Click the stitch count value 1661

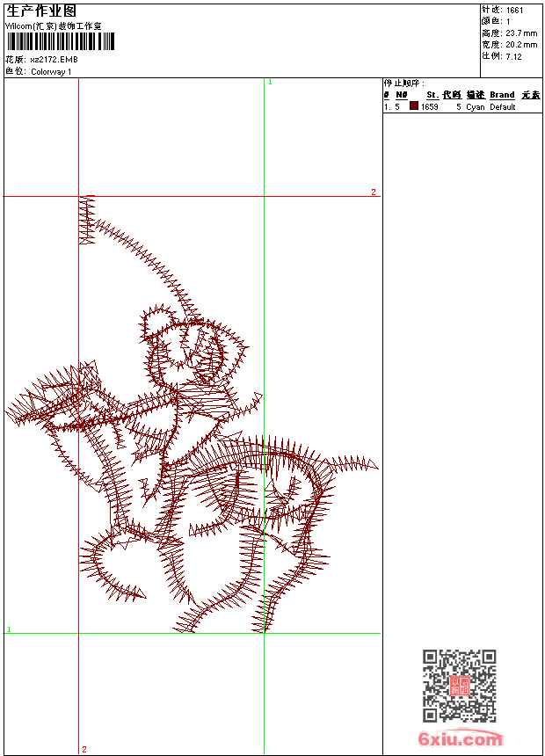514,11
